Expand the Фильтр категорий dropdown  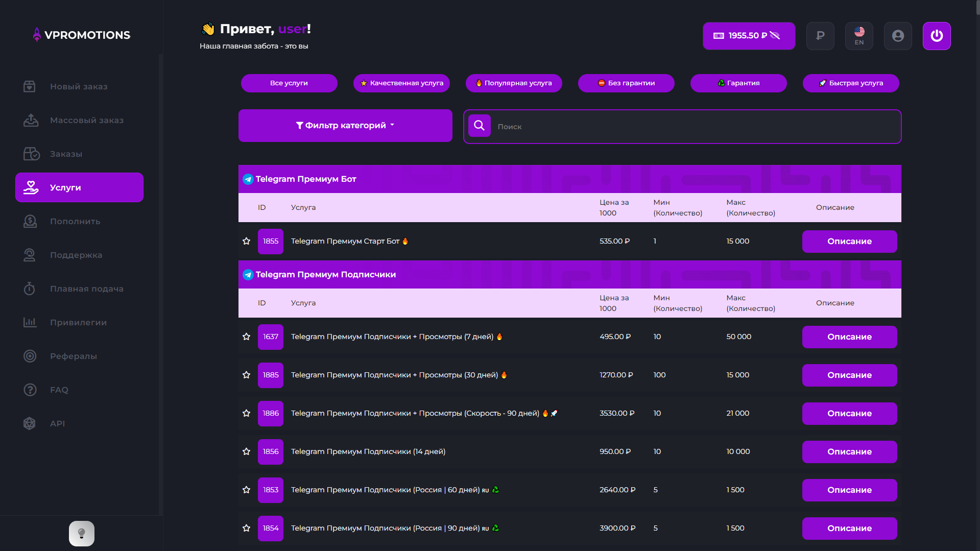345,126
